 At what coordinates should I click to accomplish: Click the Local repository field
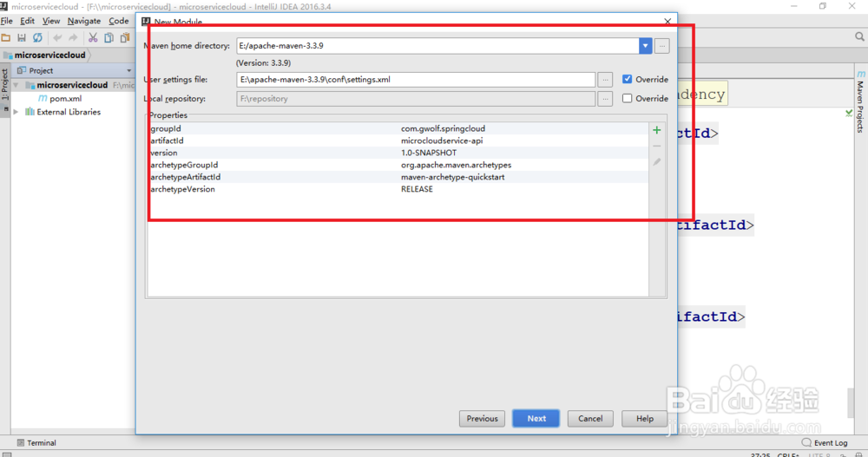(416, 99)
